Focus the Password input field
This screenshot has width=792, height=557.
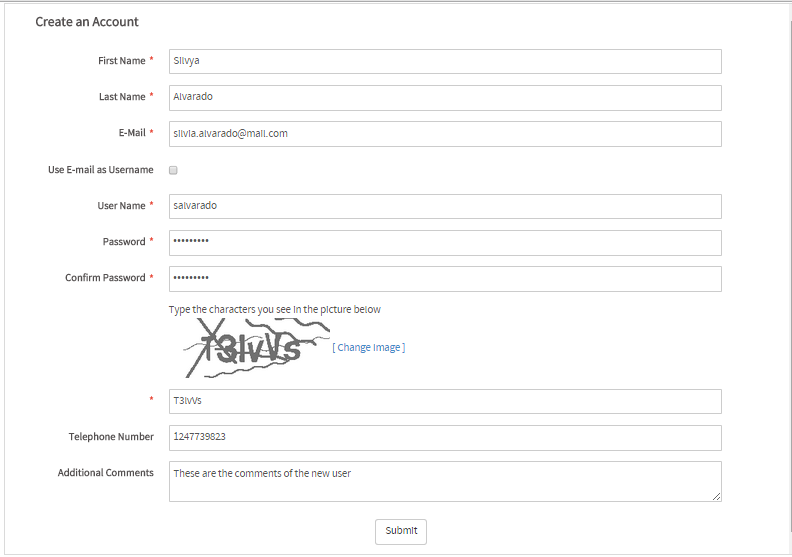[x=445, y=242]
